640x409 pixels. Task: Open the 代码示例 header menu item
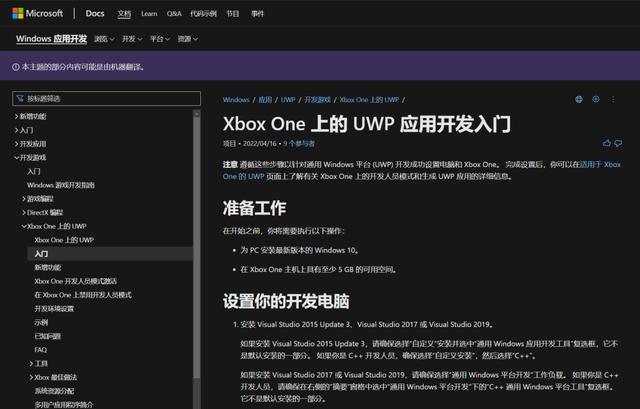[205, 14]
